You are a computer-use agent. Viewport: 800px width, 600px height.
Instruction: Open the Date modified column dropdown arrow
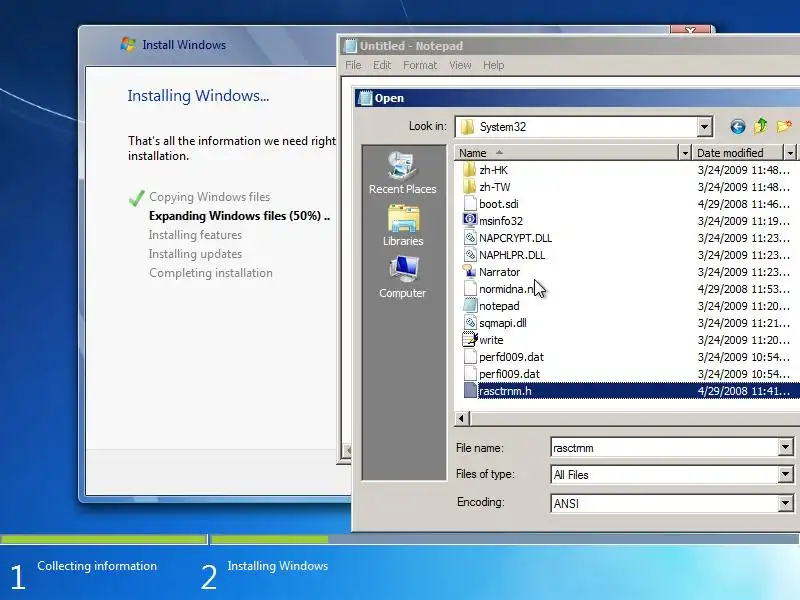point(790,153)
